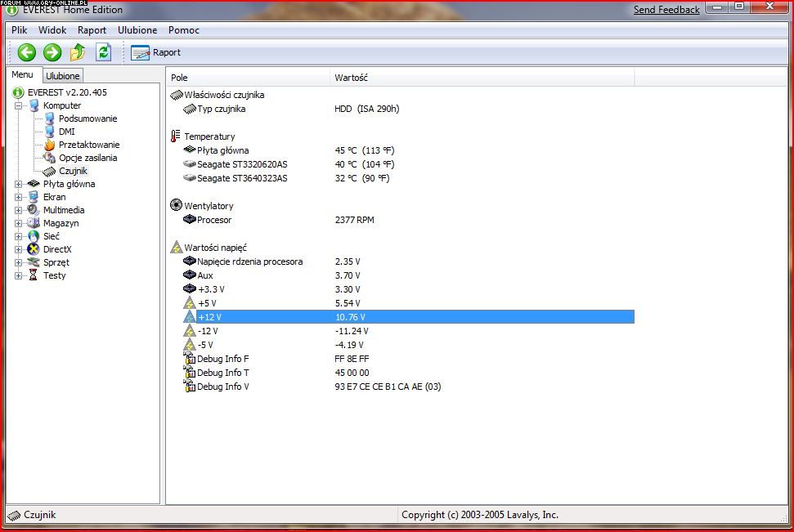Click the Wartość column header
This screenshot has height=532, width=794.
[x=352, y=78]
